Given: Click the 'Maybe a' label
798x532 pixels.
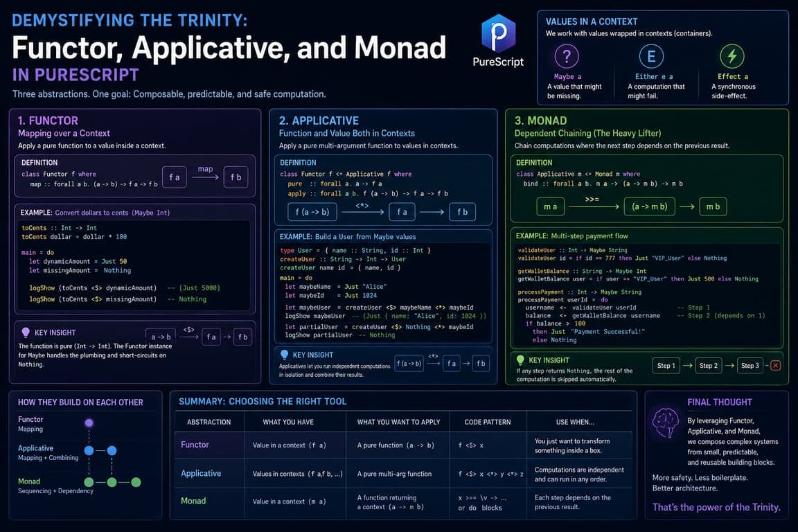Looking at the screenshot, I should point(567,76).
